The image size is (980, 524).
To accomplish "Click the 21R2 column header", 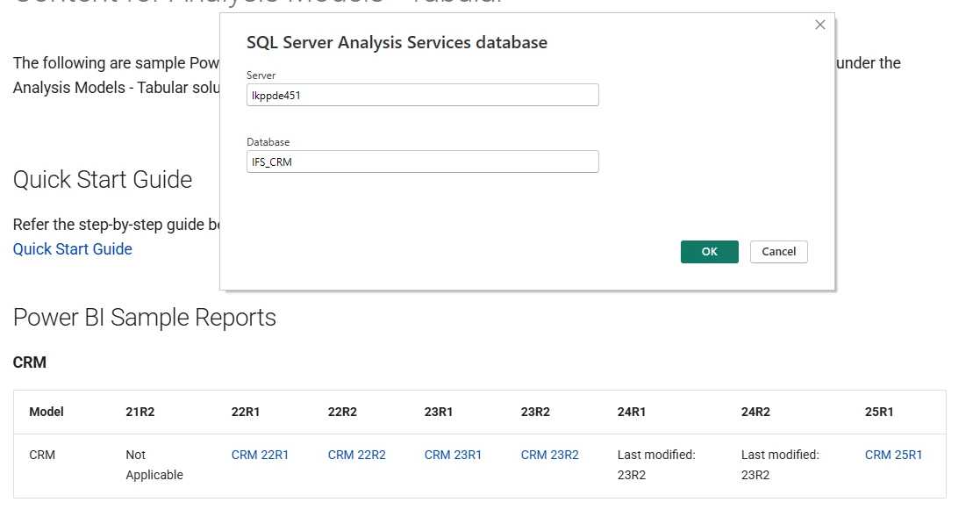I will [x=140, y=412].
